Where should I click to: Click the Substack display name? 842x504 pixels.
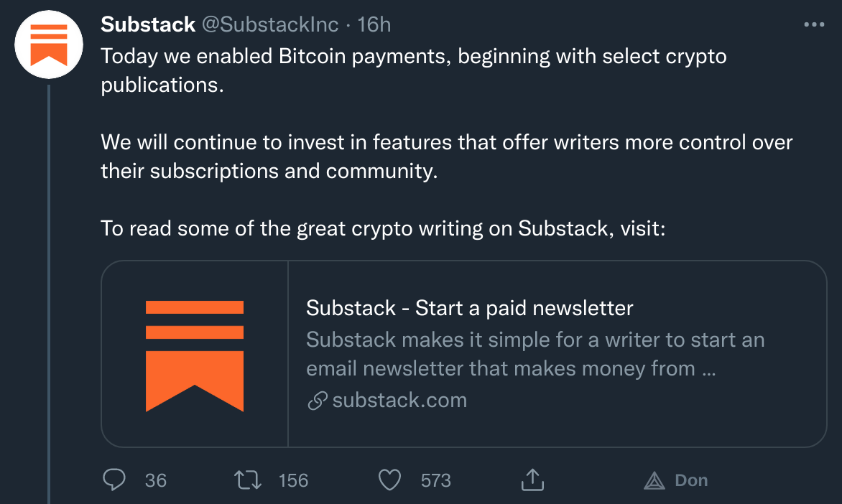(148, 24)
